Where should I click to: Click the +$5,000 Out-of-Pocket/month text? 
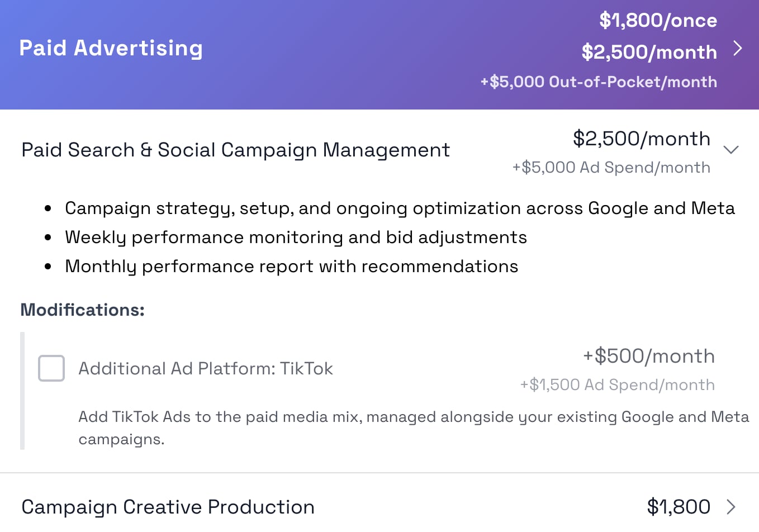[x=599, y=82]
